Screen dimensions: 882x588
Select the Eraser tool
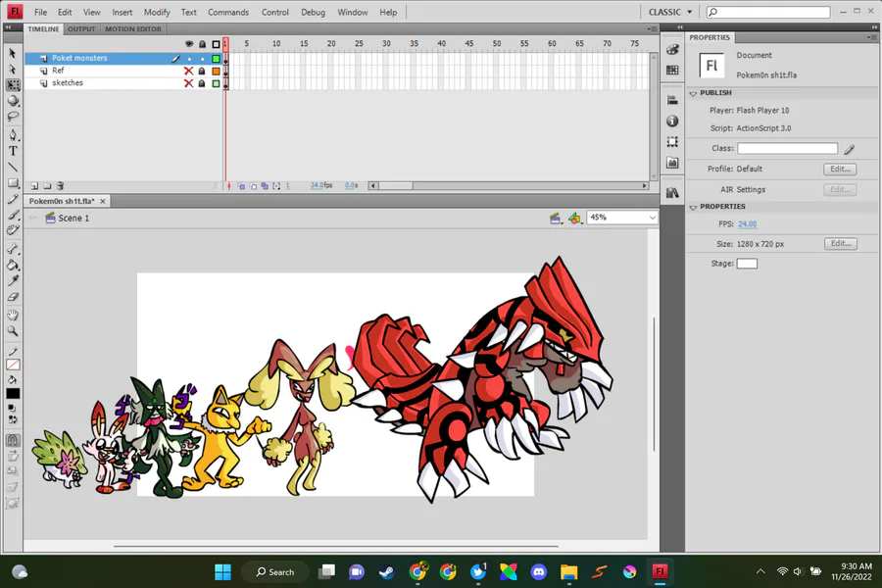(x=13, y=297)
